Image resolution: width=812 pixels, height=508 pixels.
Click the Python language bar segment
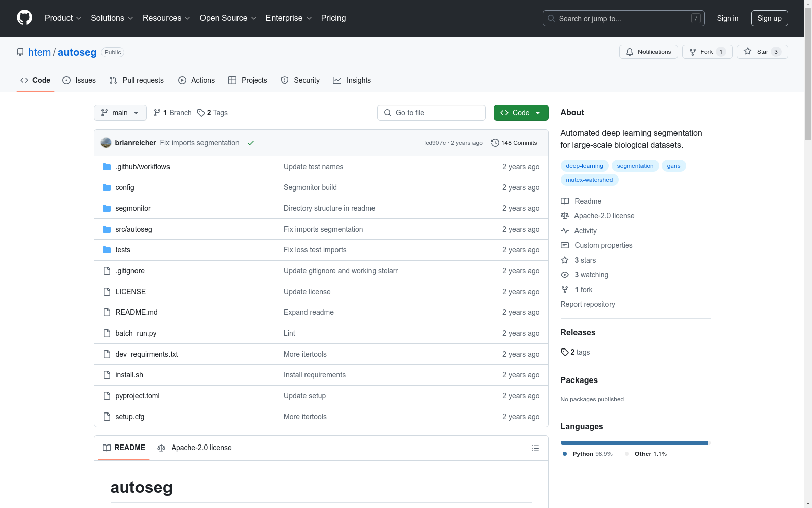coord(634,443)
